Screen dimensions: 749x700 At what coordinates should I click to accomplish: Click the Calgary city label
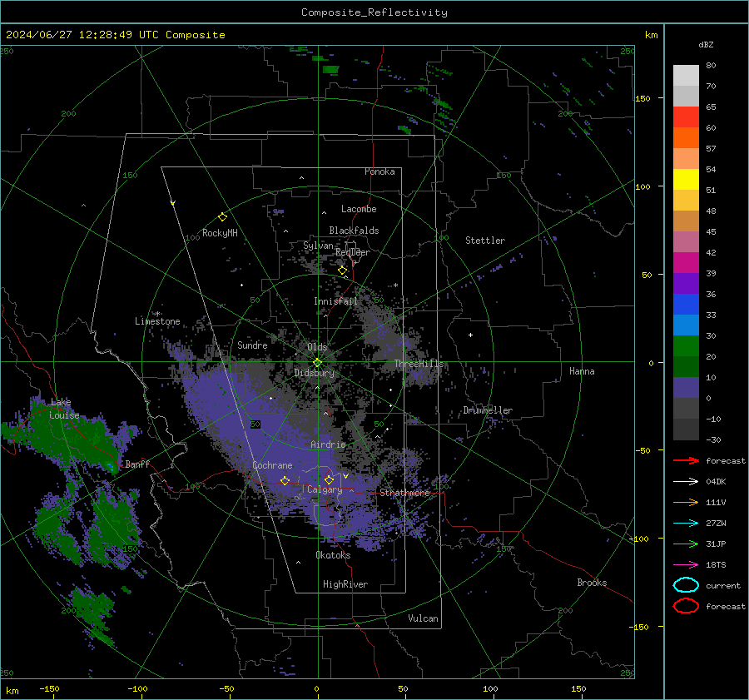click(x=325, y=489)
